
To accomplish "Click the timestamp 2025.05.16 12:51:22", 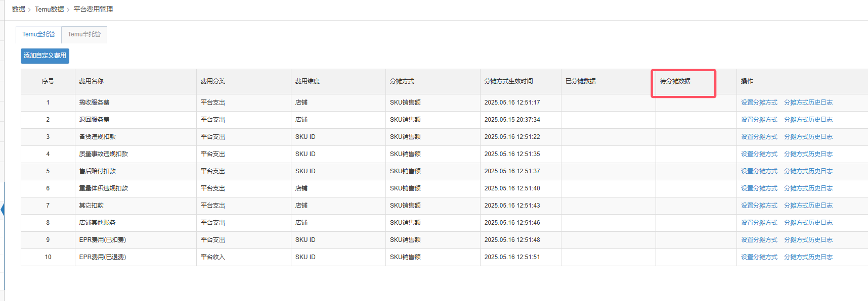I will (512, 137).
